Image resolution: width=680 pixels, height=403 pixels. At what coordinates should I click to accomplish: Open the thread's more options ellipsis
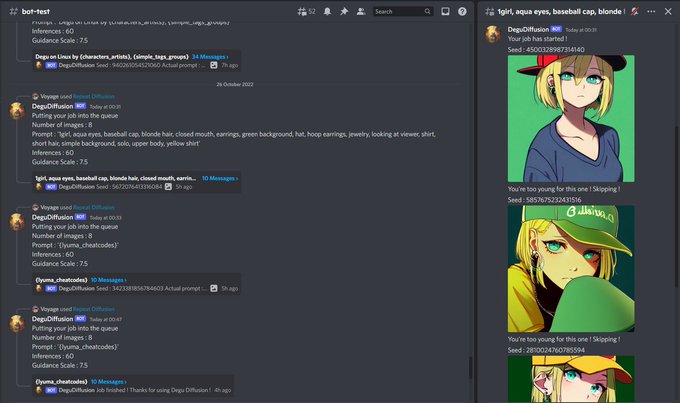[651, 12]
